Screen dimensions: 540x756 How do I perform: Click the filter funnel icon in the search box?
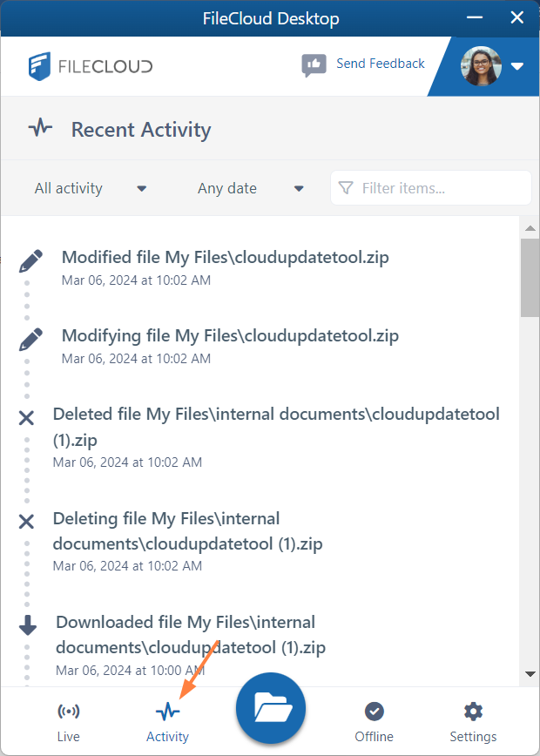click(346, 187)
